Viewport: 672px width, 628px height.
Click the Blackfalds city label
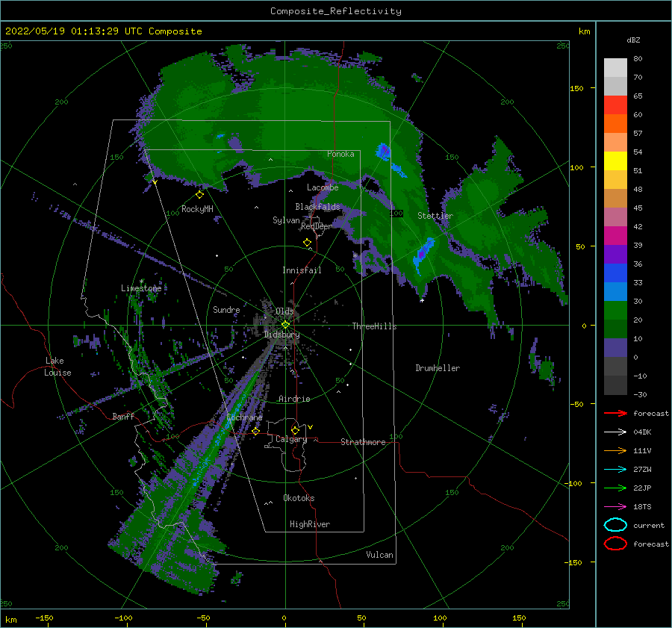tap(317, 207)
